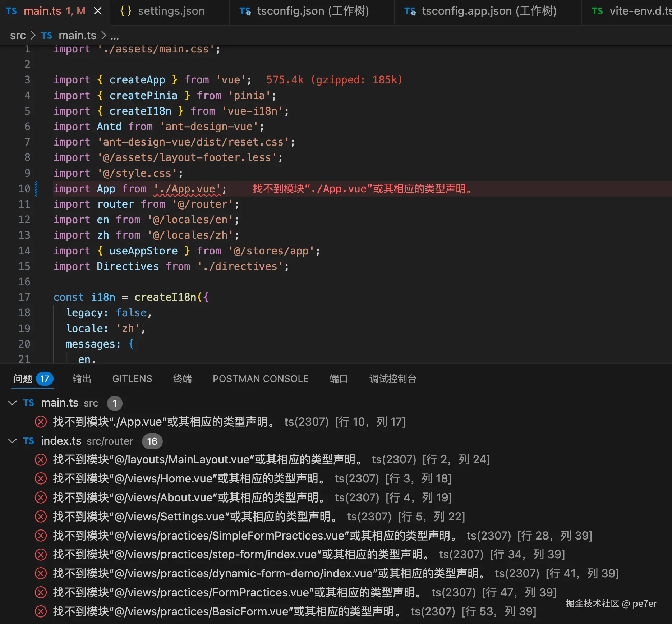Collapse the index.ts src/router problems group
This screenshot has height=624, width=672.
click(x=13, y=441)
